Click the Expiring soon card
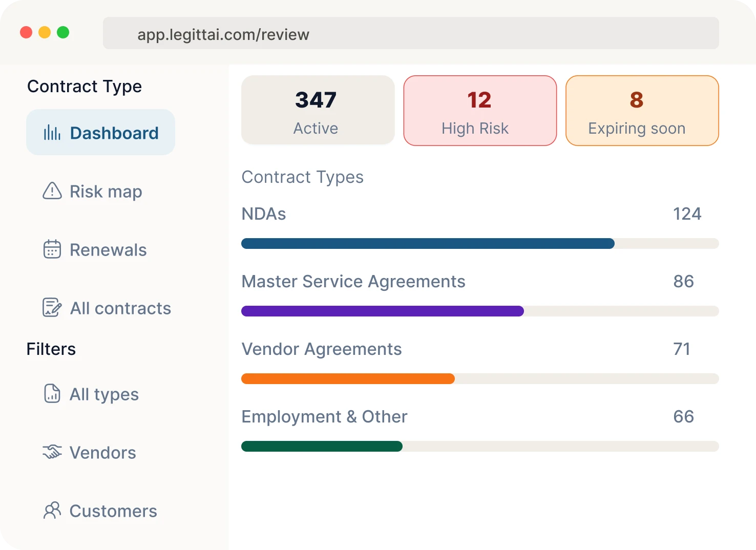 coord(642,110)
